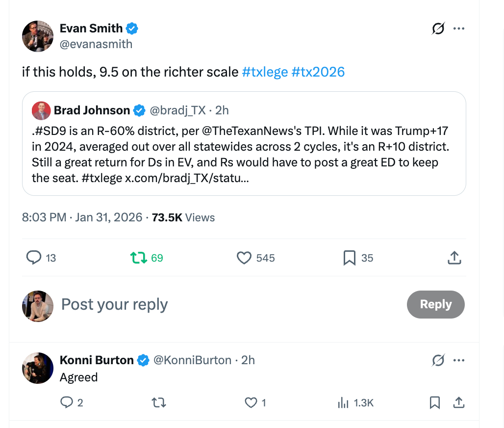
Task: Open the #tx2026 hashtag link
Action: click(318, 72)
